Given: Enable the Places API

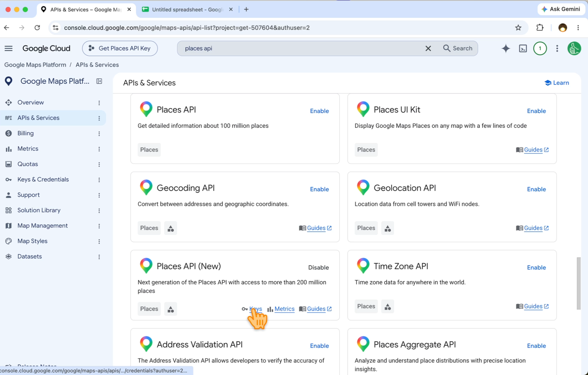Looking at the screenshot, I should coord(319,111).
